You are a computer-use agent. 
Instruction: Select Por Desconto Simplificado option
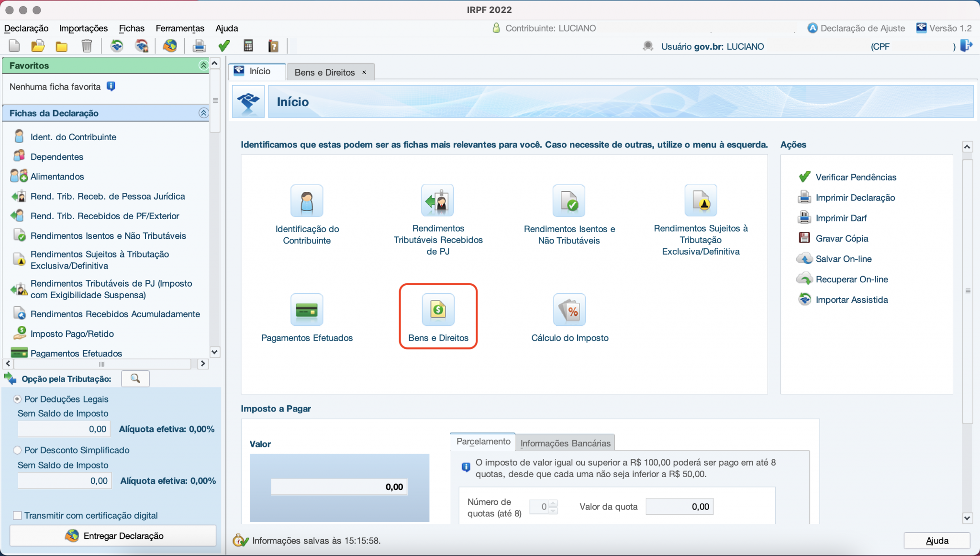coord(18,450)
